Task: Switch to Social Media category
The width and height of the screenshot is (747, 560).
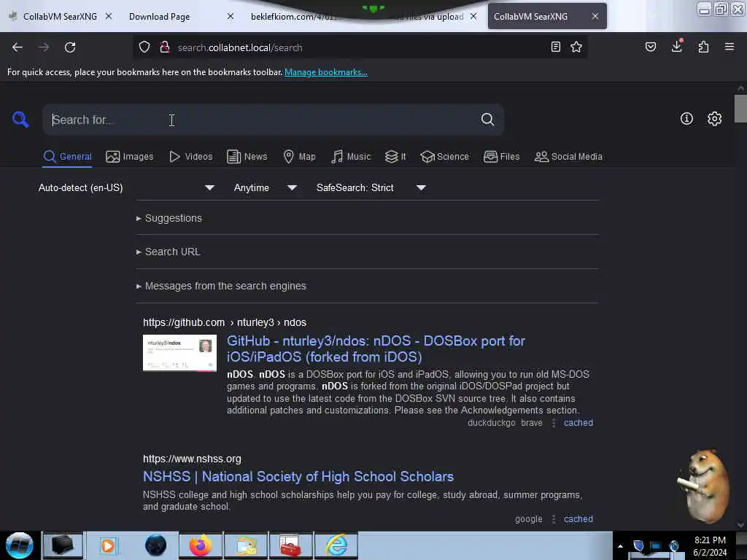Action: coord(568,157)
